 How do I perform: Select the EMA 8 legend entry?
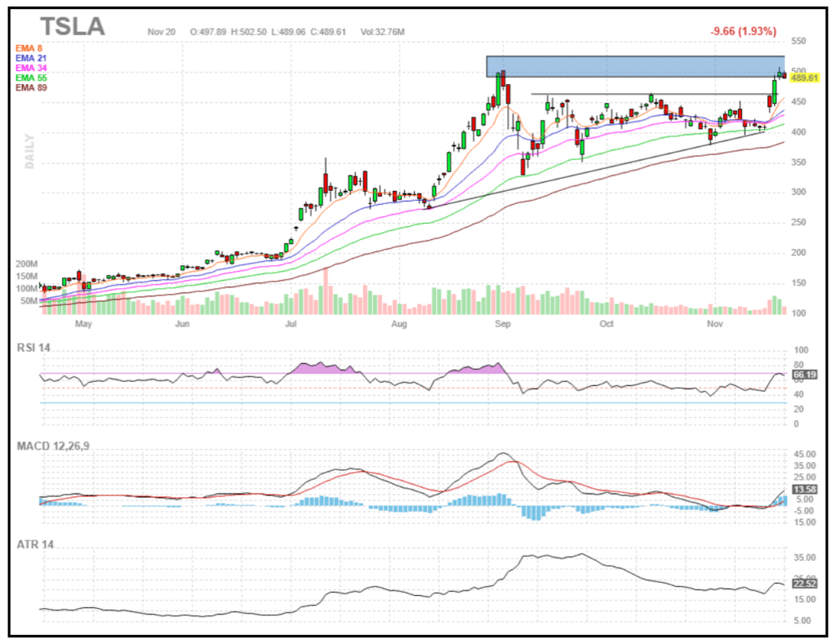point(29,48)
